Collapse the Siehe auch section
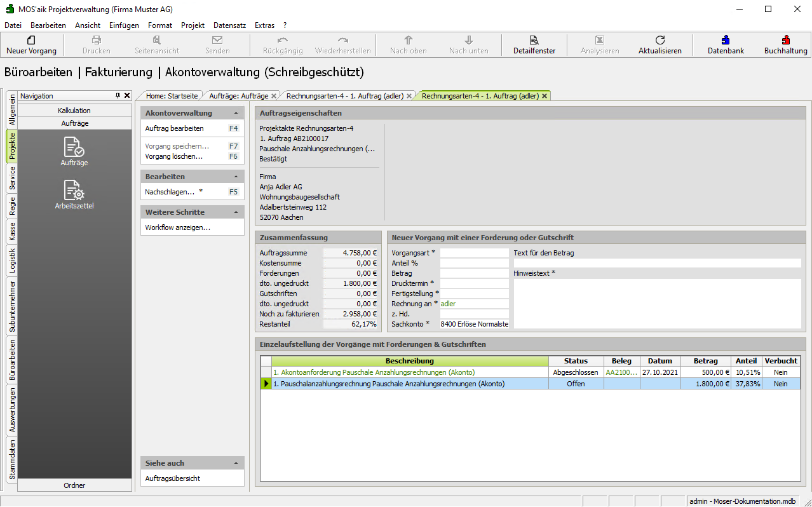Image resolution: width=812 pixels, height=507 pixels. (236, 463)
